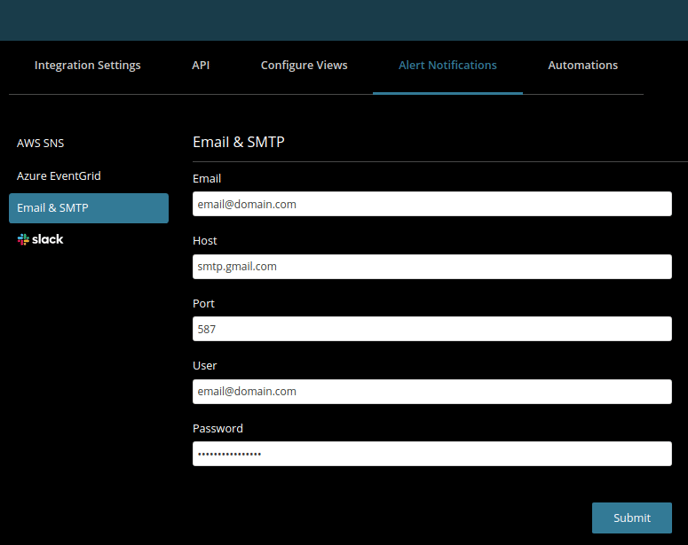Screen dimensions: 688x545
Task: Click the Email & SMTP section heading
Action: [x=239, y=142]
